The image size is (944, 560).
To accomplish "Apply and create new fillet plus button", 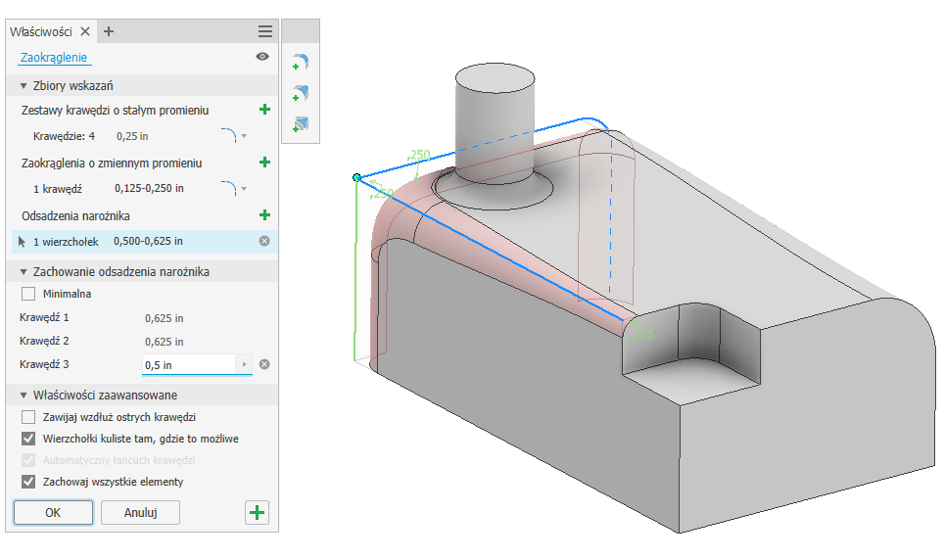I will coord(258,512).
